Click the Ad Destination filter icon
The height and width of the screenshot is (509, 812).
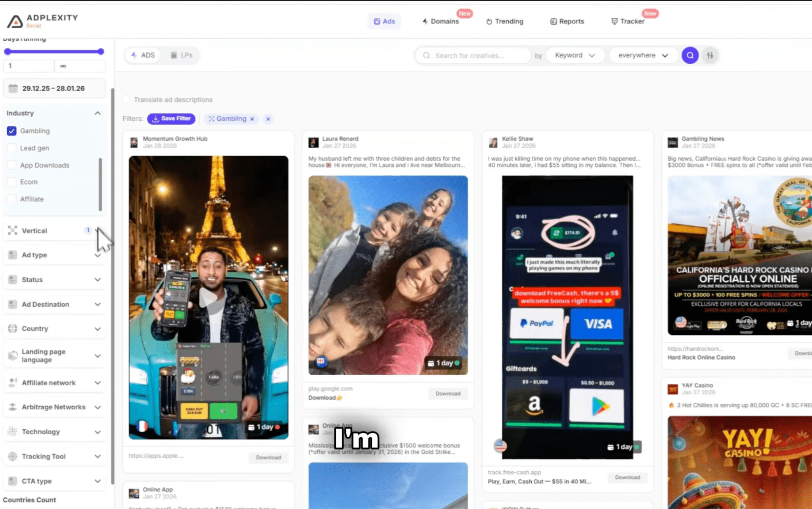pyautogui.click(x=13, y=304)
